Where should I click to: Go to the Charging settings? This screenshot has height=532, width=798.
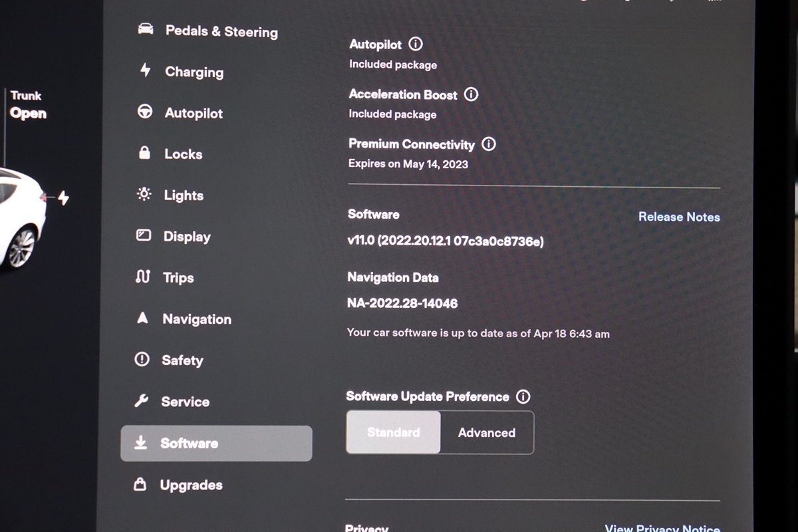(x=194, y=72)
